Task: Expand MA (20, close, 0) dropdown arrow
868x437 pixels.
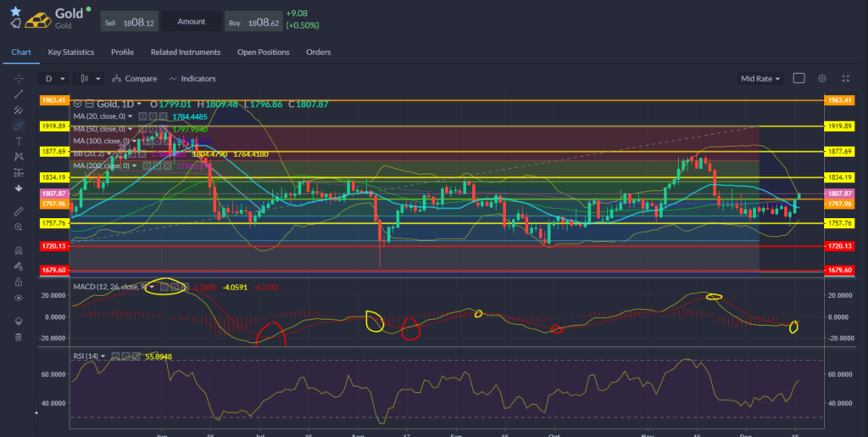Action: coord(130,116)
